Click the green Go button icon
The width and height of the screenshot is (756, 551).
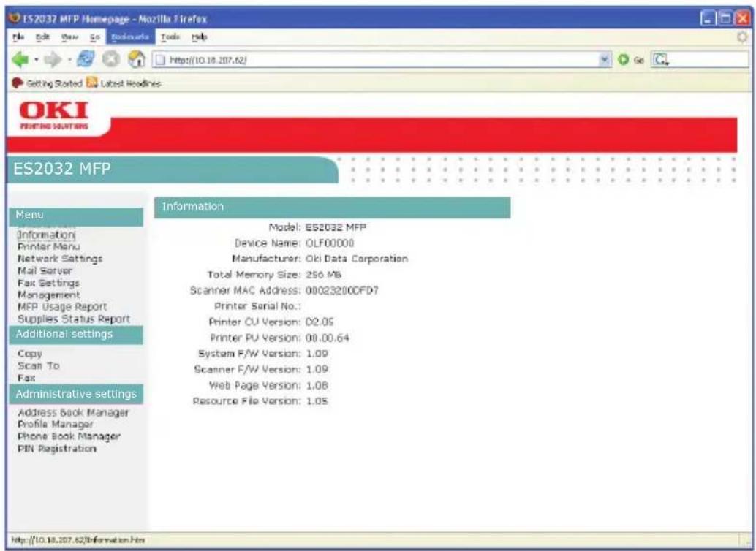pyautogui.click(x=624, y=59)
